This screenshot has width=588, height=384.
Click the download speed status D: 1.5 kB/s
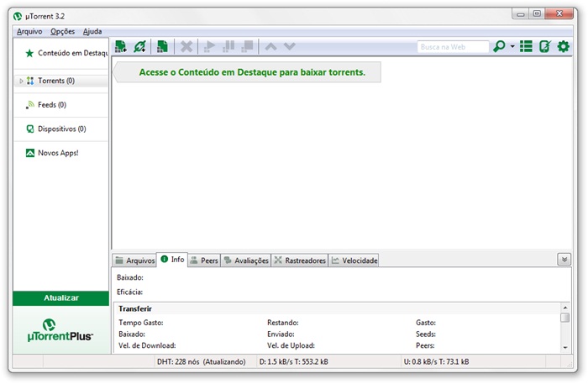[x=294, y=361]
